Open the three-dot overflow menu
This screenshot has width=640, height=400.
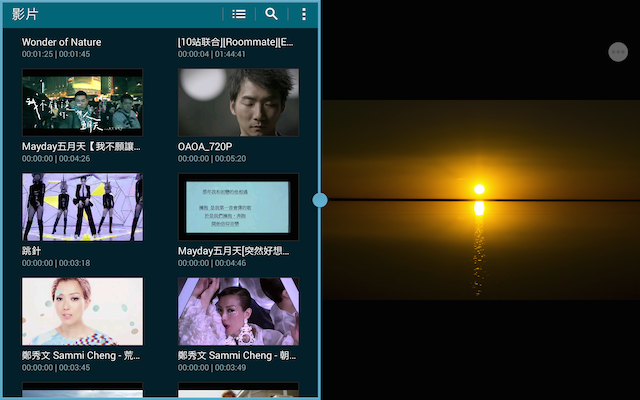tap(304, 14)
